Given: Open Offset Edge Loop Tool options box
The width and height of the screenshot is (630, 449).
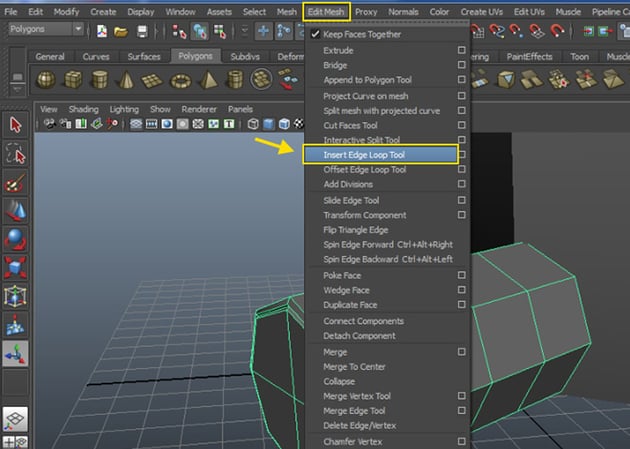Looking at the screenshot, I should (x=462, y=169).
